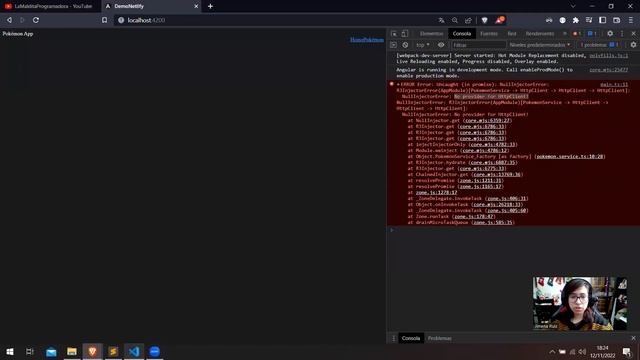Open the DevTools three-dot customize menu
640x360 pixels.
coord(622,33)
